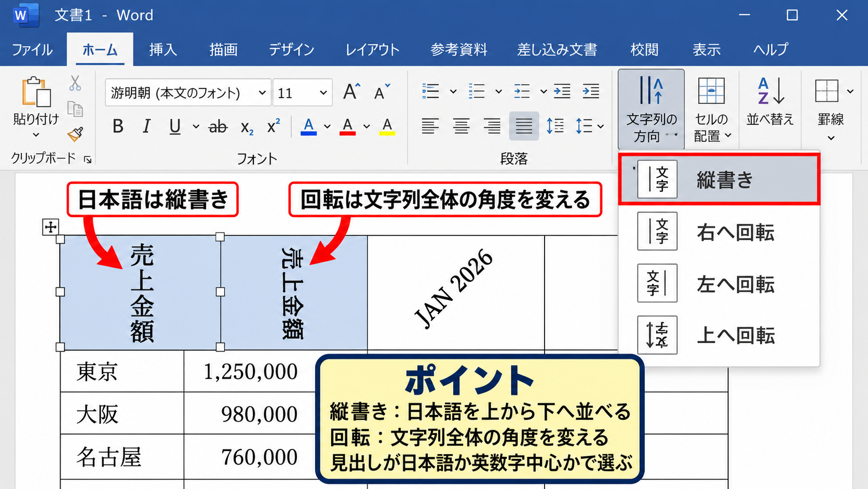Align text right in the paragraph group
This screenshot has height=489, width=868.
point(492,126)
